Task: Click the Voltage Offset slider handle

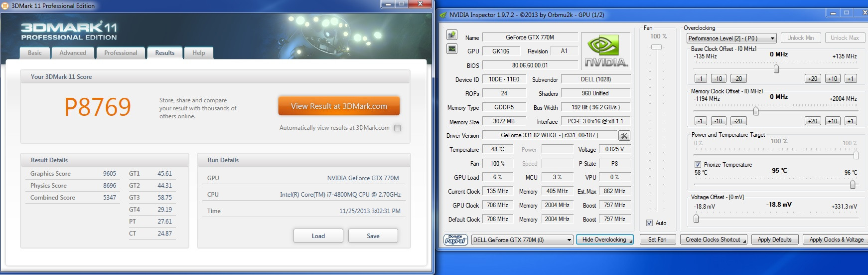Action: click(696, 218)
